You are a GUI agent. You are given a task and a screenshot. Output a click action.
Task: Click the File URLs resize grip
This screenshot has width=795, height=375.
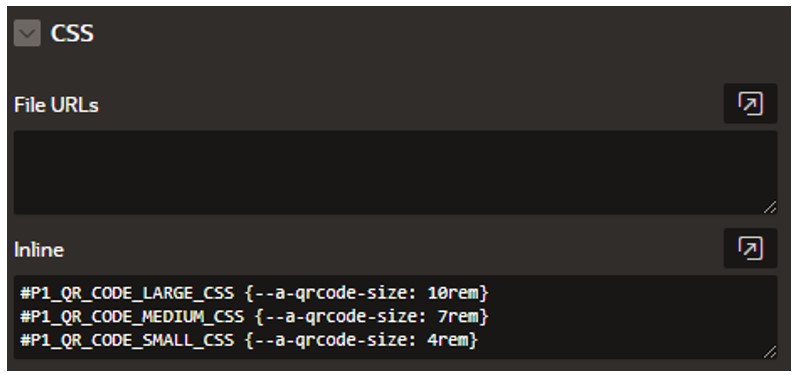770,207
